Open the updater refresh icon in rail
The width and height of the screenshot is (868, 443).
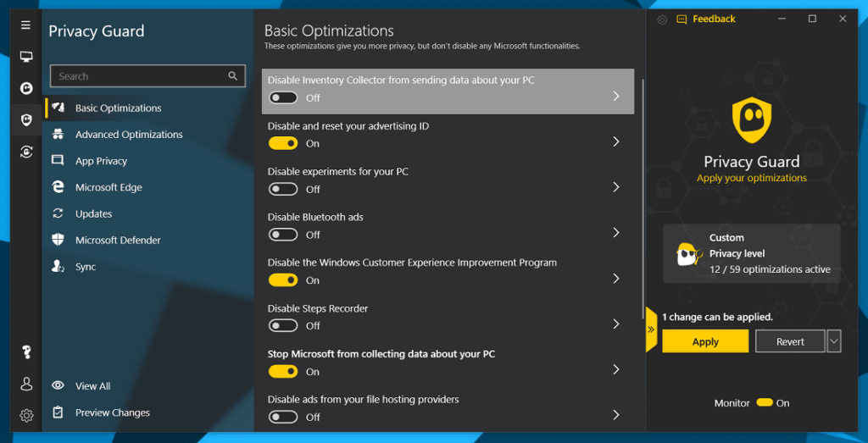pyautogui.click(x=26, y=152)
